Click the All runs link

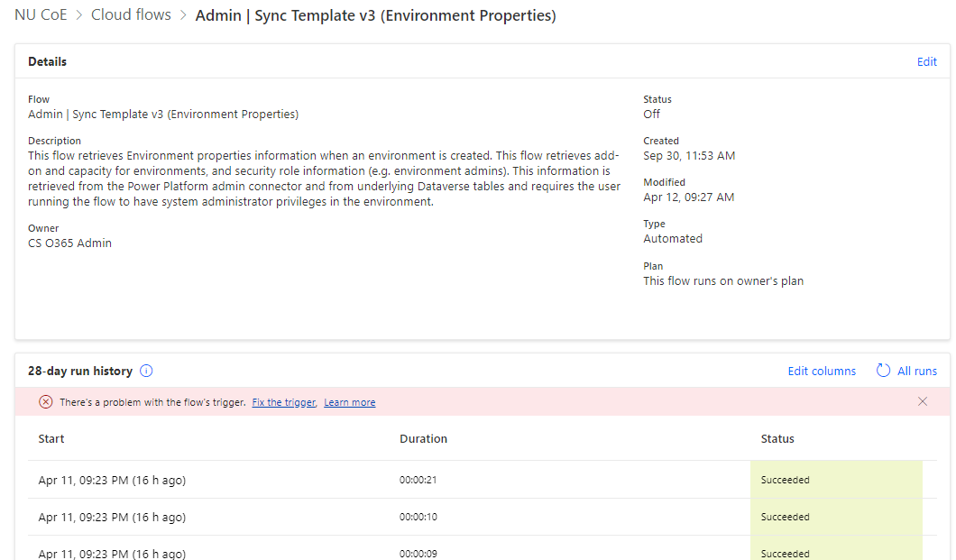pos(918,371)
